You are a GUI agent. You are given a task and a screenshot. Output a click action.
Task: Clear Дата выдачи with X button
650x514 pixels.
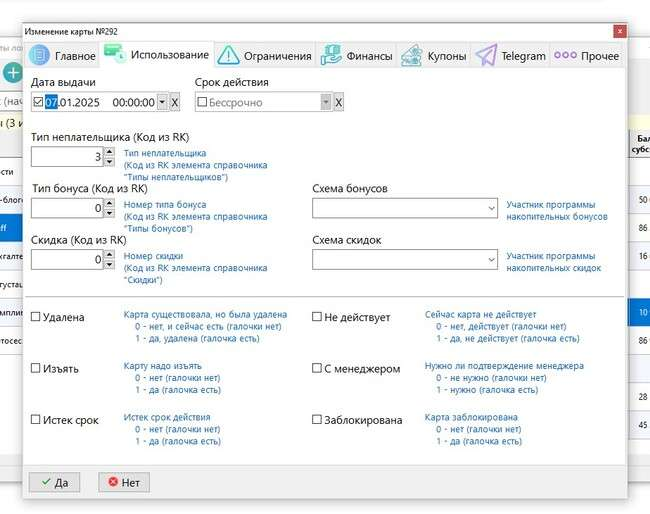[175, 102]
